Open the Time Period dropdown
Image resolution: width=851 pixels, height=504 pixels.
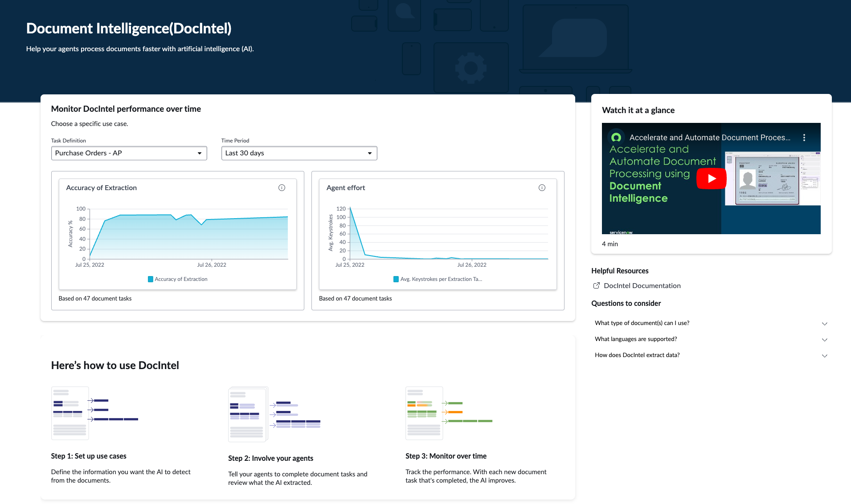pyautogui.click(x=299, y=153)
